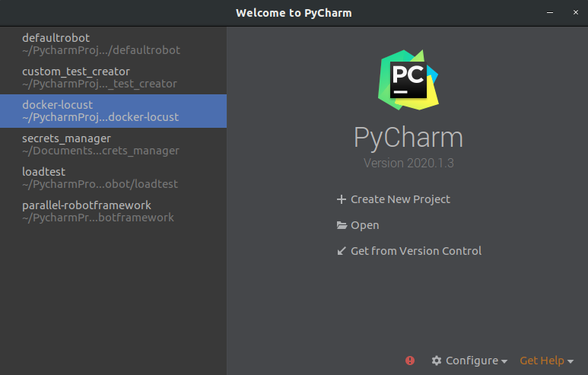This screenshot has height=375, width=588.
Task: Click the Welcome to PyCharm title bar
Action: pyautogui.click(x=294, y=13)
